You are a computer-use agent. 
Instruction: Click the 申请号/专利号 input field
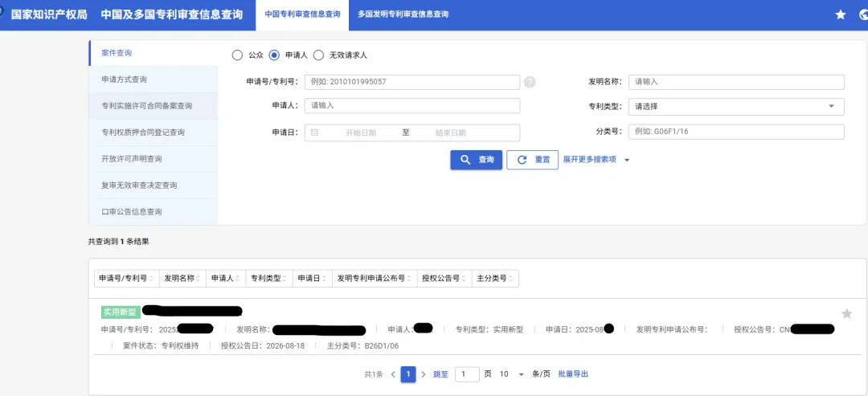(412, 82)
